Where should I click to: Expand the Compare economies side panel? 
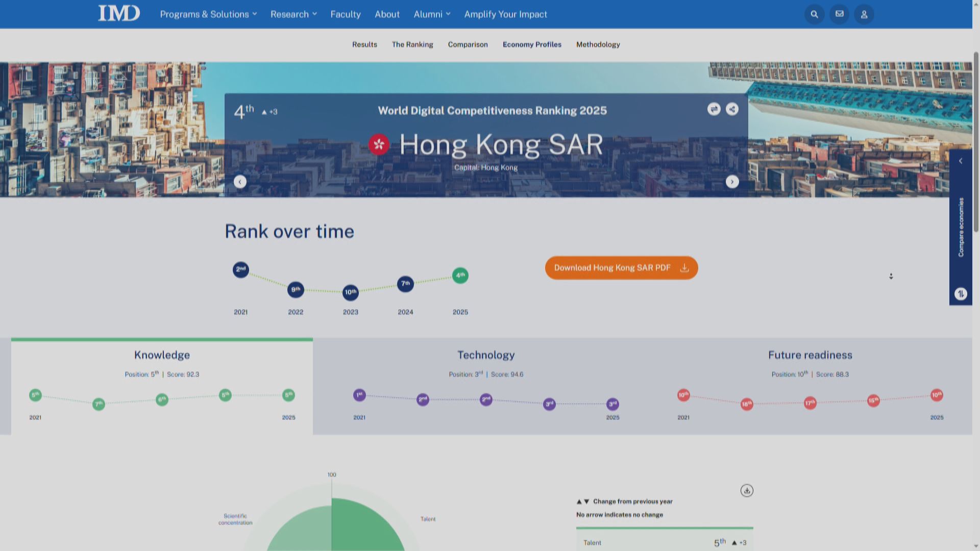click(x=961, y=161)
